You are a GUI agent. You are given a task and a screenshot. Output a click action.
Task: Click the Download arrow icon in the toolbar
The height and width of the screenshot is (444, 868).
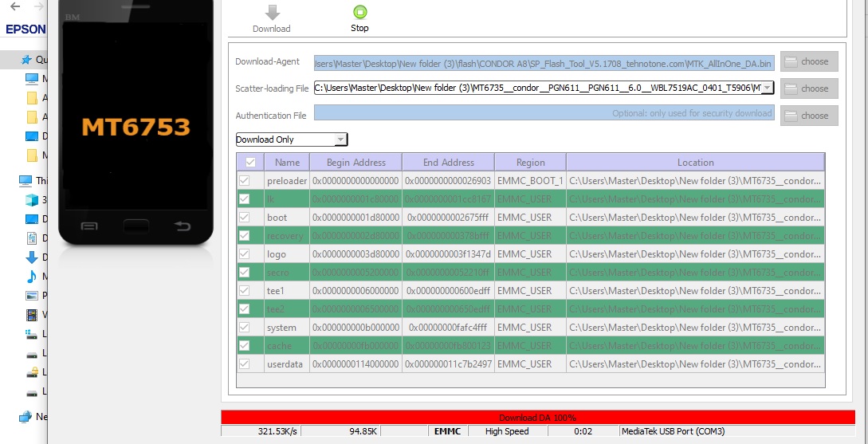pyautogui.click(x=272, y=12)
